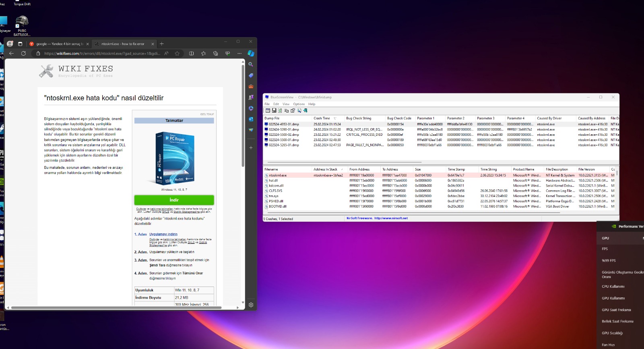Select dump file 022424-5390-01.dmp row
The image size is (644, 349).
[x=441, y=129]
